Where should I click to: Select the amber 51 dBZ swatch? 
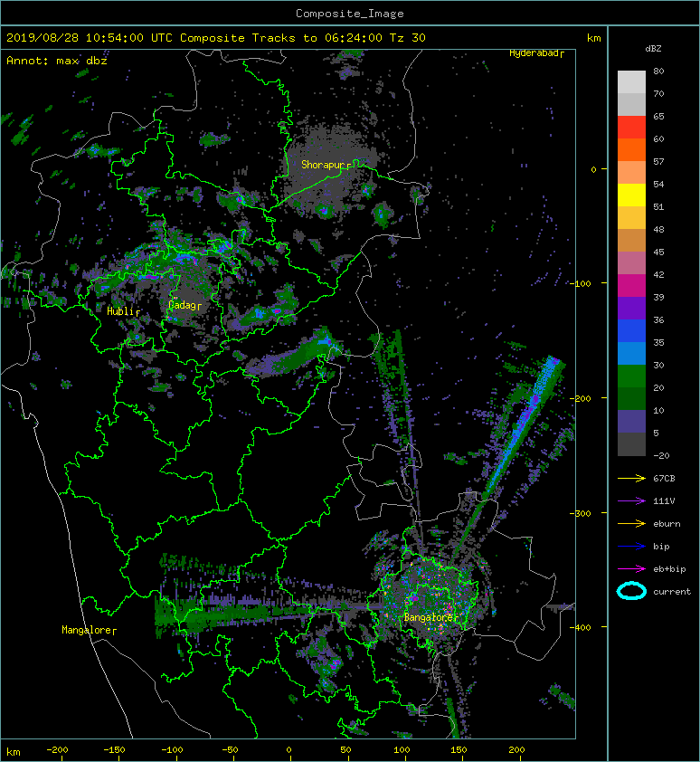pyautogui.click(x=631, y=217)
